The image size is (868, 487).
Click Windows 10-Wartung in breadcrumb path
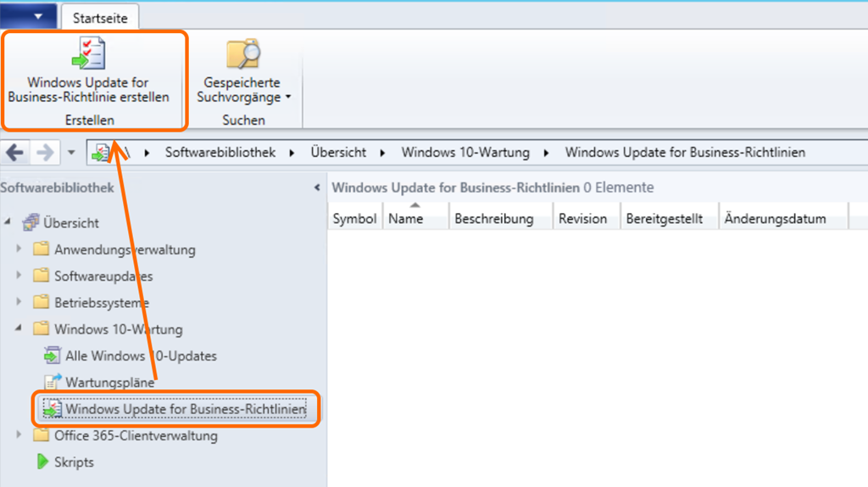coord(465,153)
